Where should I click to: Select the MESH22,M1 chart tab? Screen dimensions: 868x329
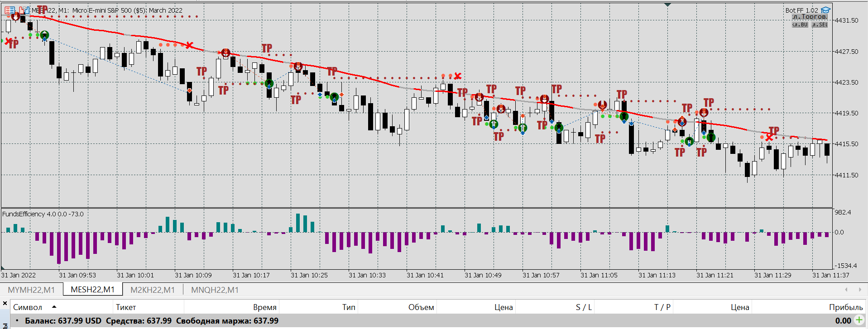tap(93, 290)
